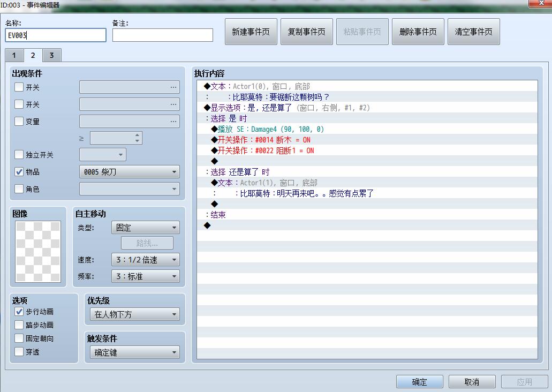The image size is (552, 392).
Task: Expand the 频率 dropdown
Action: [146, 276]
